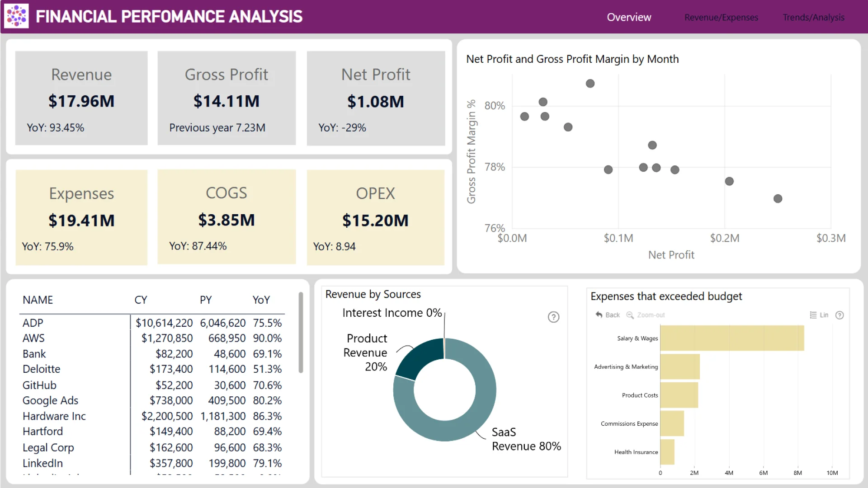Select the Net Profit KPI card
The width and height of the screenshot is (868, 488).
(x=376, y=98)
